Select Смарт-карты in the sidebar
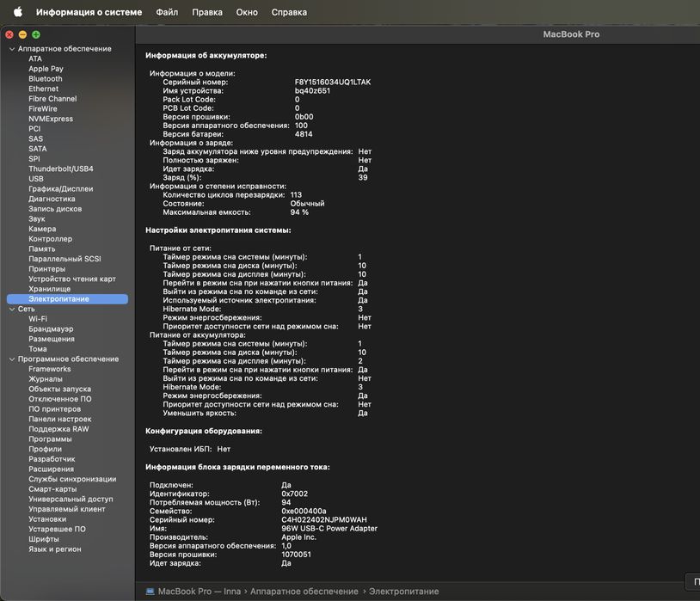This screenshot has height=601, width=700. click(52, 489)
